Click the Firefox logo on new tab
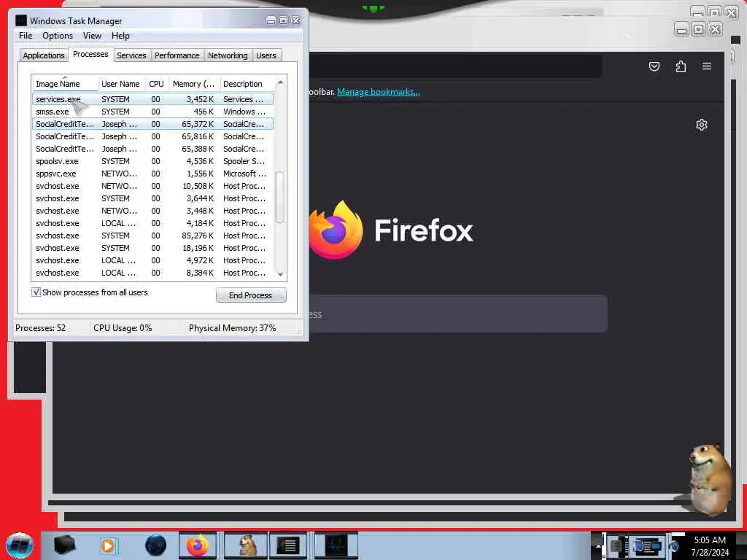 click(336, 230)
